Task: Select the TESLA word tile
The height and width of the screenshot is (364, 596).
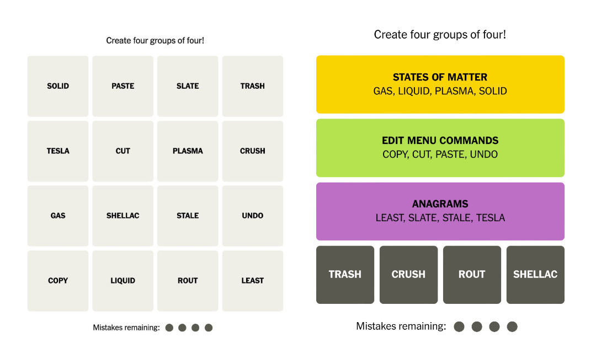Action: (58, 151)
